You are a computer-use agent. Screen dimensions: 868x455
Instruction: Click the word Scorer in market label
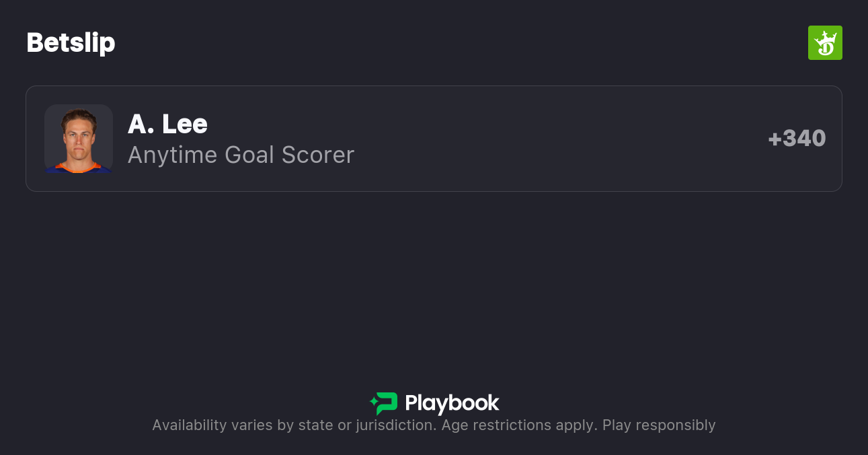(x=317, y=155)
